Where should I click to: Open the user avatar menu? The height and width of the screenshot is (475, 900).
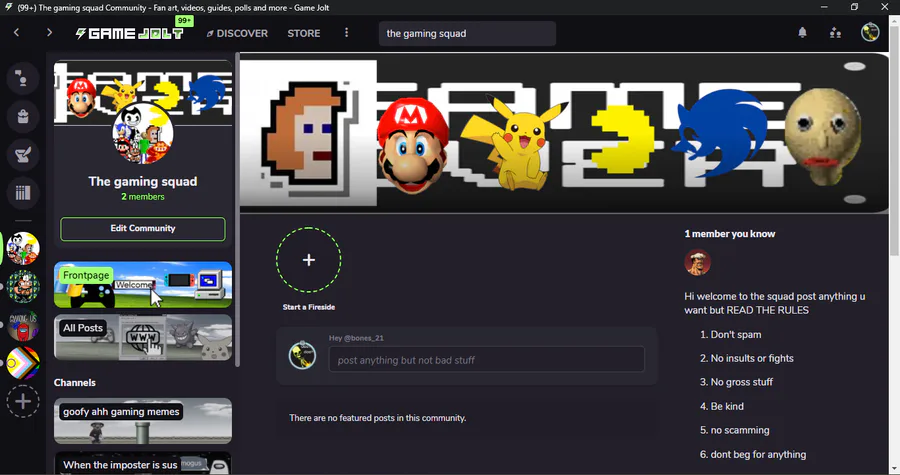(870, 32)
